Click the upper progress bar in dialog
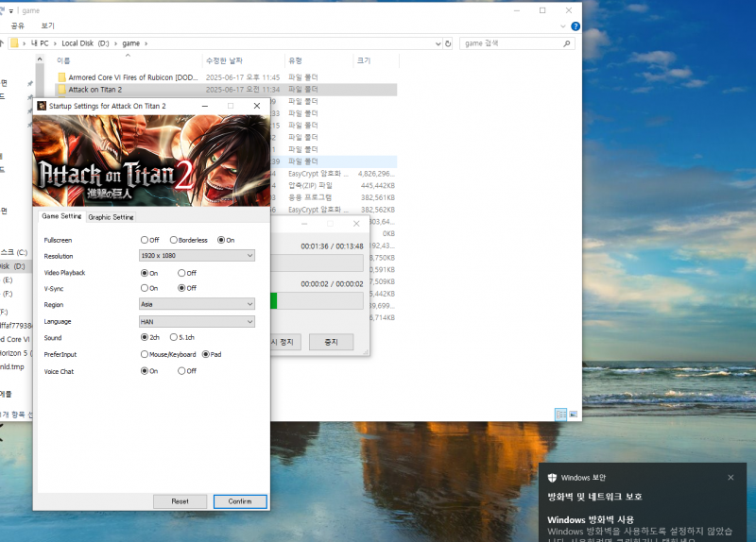 point(317,263)
